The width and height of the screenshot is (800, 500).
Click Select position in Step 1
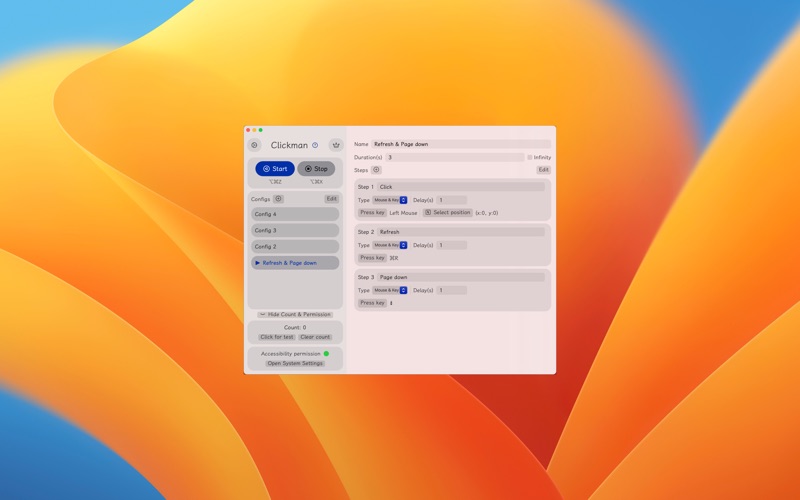pos(447,213)
